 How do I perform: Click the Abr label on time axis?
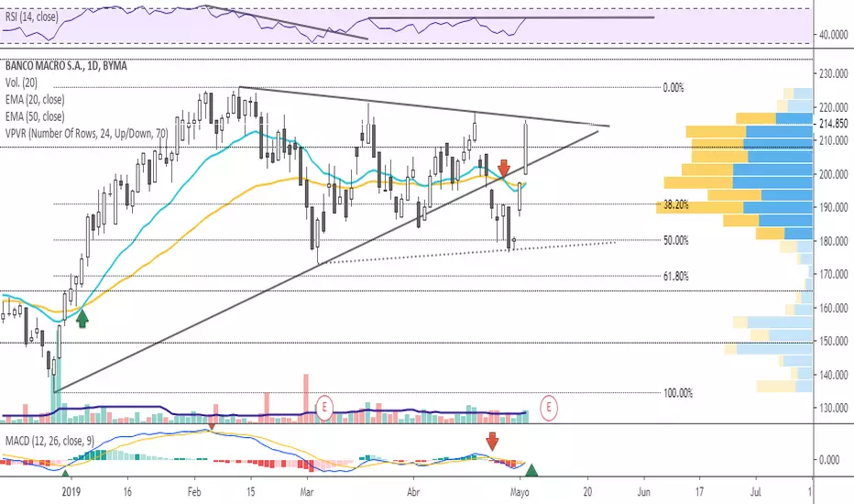point(413,492)
